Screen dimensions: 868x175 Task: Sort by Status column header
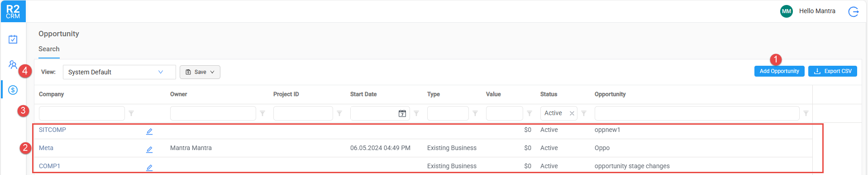(548, 94)
